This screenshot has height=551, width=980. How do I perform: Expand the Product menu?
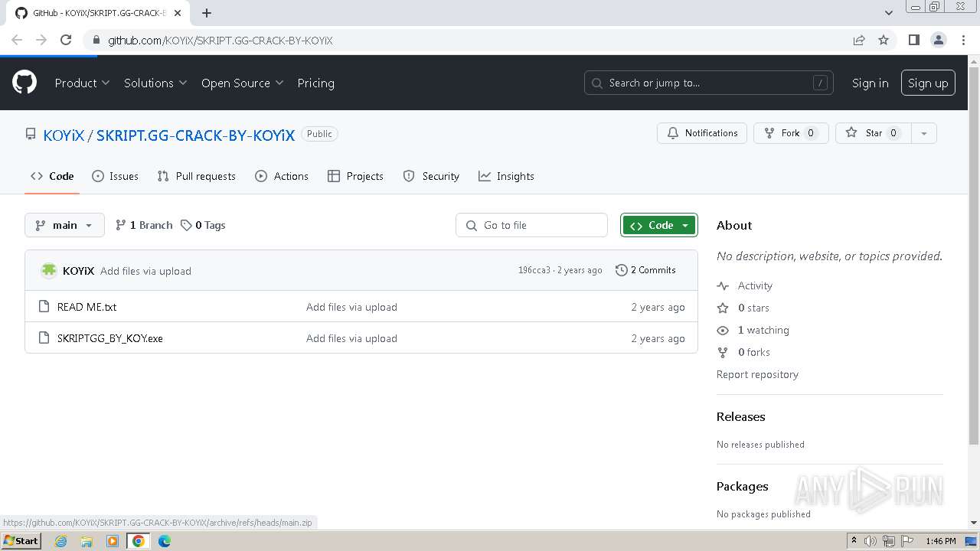coord(82,83)
